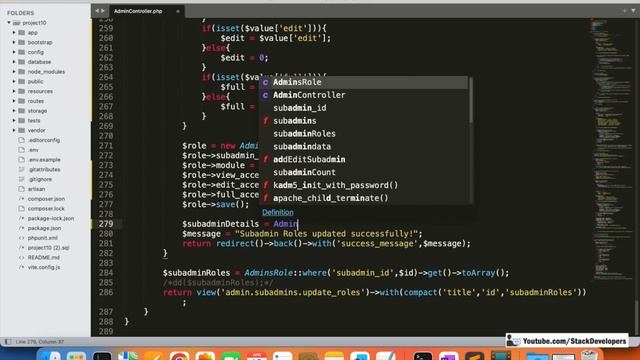Viewport: 640px width, 360px height.
Task: Click the tests folder icon
Action: tap(22, 120)
